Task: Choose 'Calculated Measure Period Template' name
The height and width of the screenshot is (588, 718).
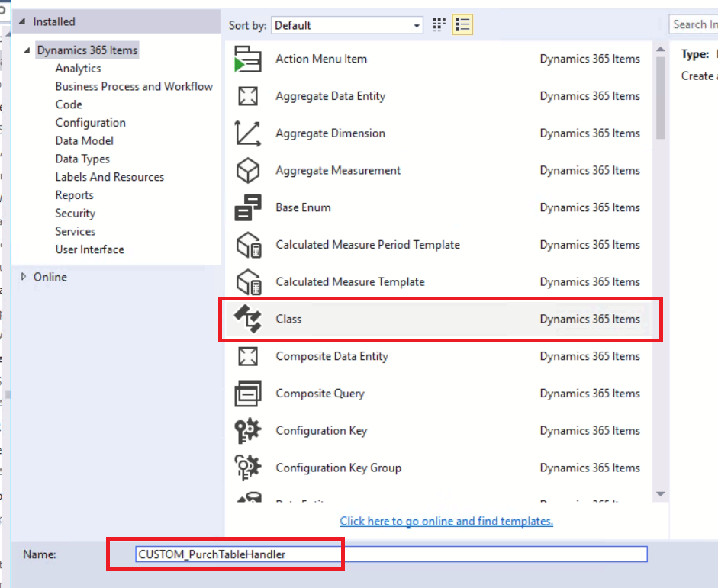Action: point(368,245)
